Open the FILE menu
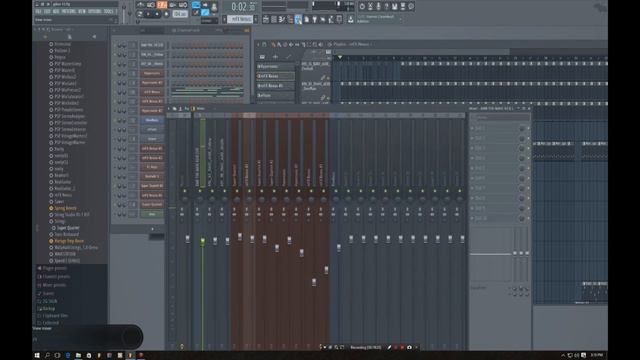Image resolution: width=640 pixels, height=360 pixels. pos(38,11)
